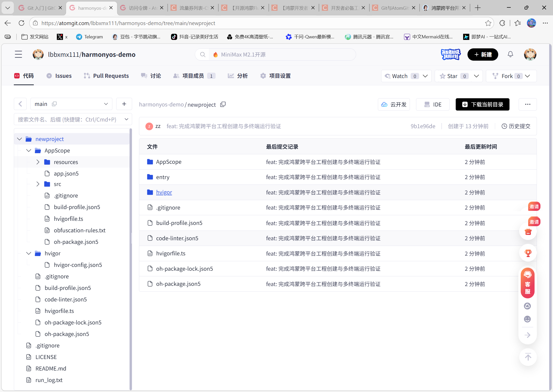The height and width of the screenshot is (392, 553).
Task: Toggle Watch for this repository
Action: 399,76
